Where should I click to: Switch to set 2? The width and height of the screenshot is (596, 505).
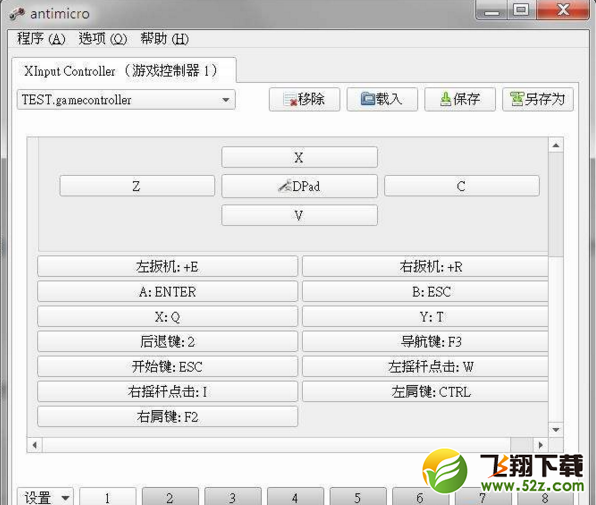(170, 497)
